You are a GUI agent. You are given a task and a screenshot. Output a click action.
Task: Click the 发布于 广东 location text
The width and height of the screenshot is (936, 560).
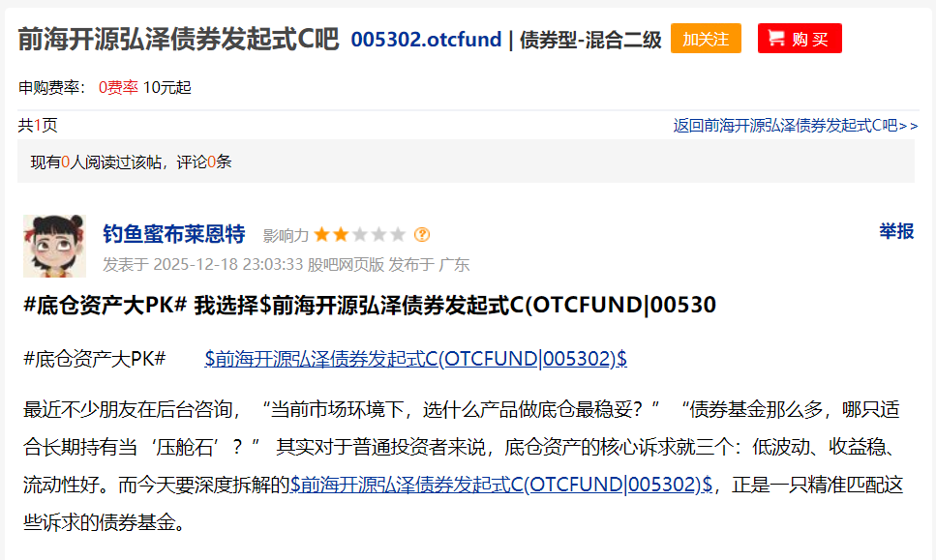click(429, 264)
